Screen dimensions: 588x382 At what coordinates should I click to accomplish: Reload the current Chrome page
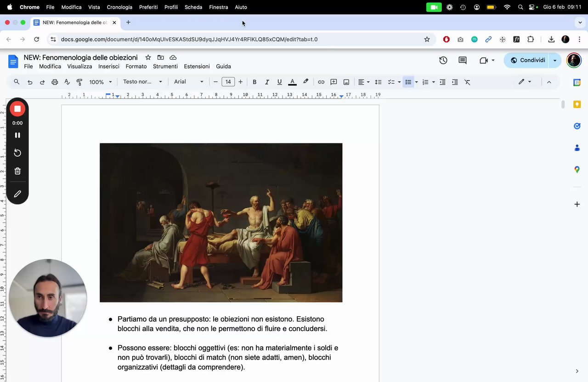tap(37, 40)
